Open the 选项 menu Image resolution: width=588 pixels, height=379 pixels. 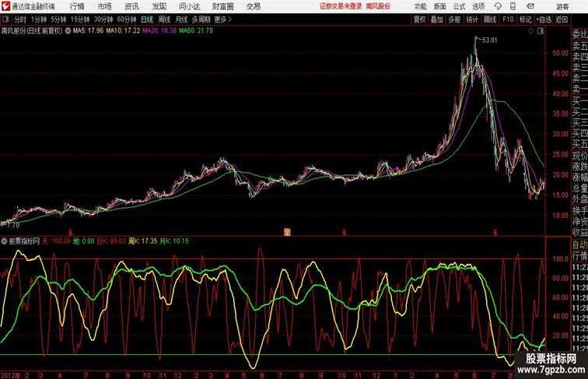coord(478,6)
